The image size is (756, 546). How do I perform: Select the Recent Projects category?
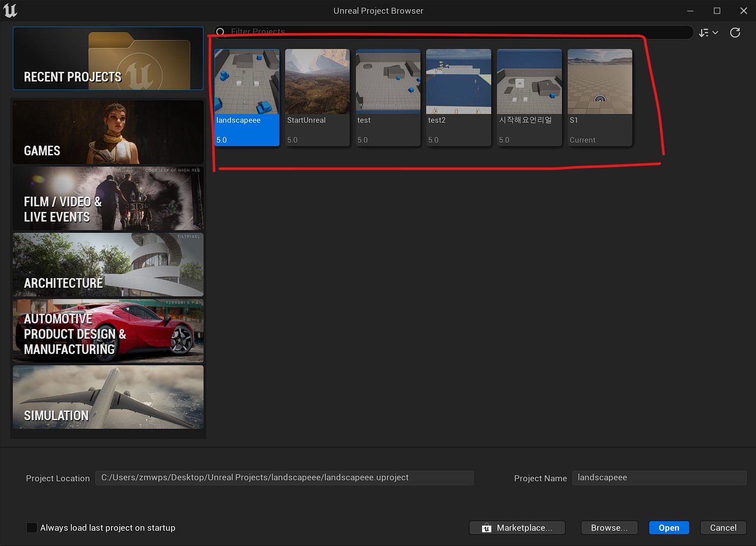coord(108,58)
